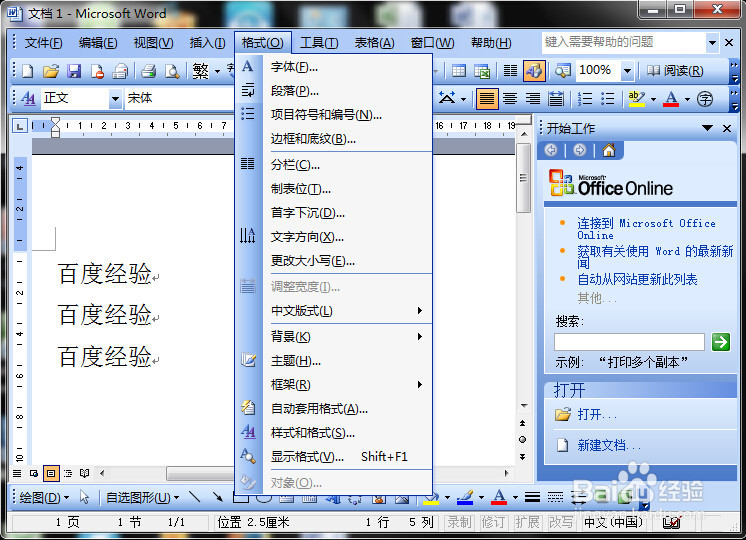Click the Print icon in toolbar

click(148, 71)
